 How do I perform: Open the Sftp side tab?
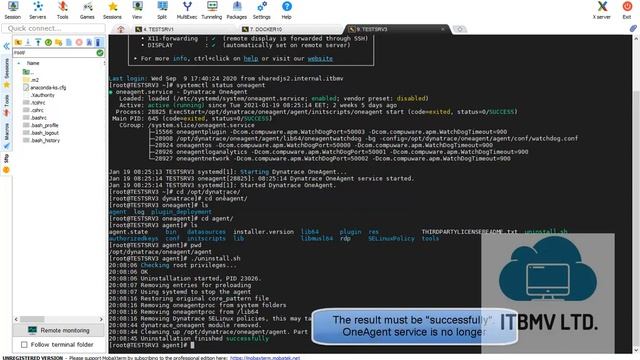coord(6,163)
